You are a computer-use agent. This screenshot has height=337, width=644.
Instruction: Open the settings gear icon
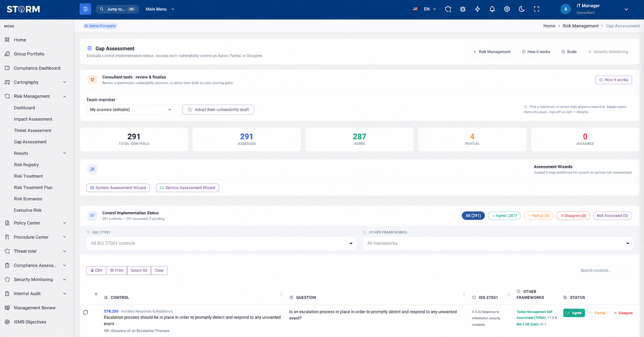507,9
